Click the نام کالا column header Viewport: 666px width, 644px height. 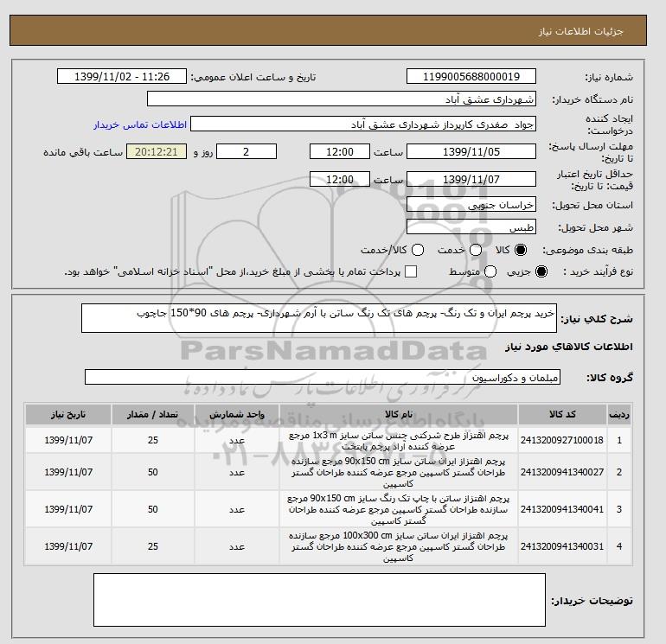coord(399,414)
